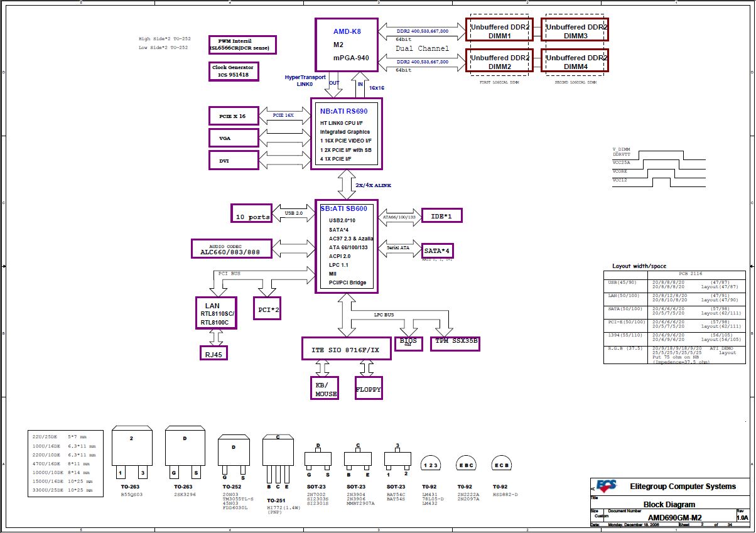Select the Unbuffered DDR2 DIMM3 block
Viewport: 756px width, 533px height.
point(575,30)
